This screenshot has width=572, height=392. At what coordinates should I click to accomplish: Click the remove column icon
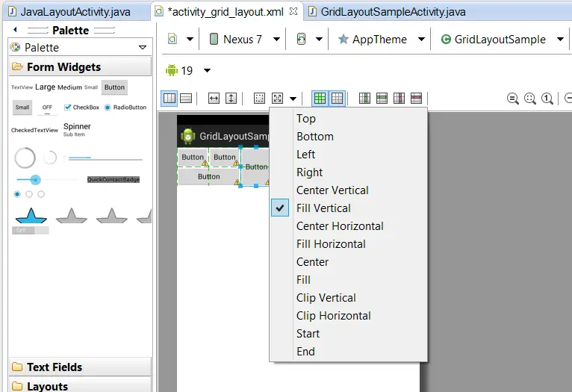click(x=399, y=99)
